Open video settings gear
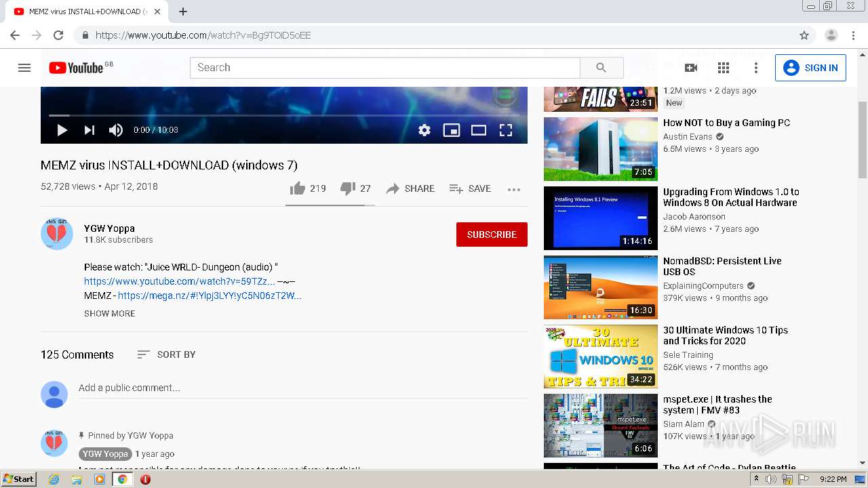Screen dimensions: 868x488 [x=425, y=130]
